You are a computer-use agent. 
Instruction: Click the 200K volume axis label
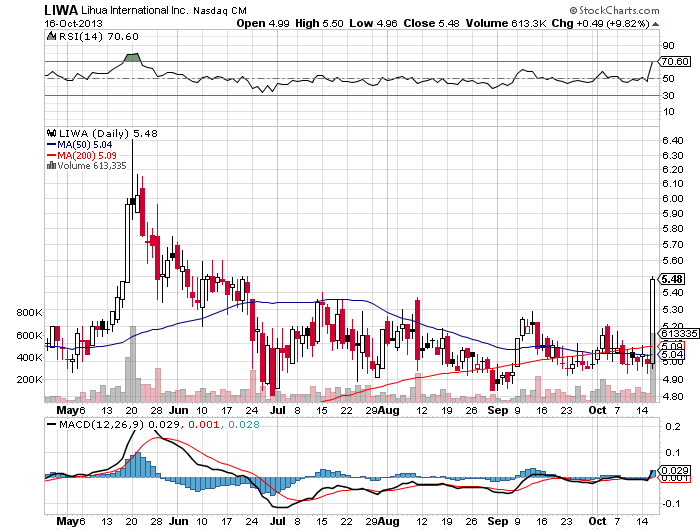(x=29, y=380)
